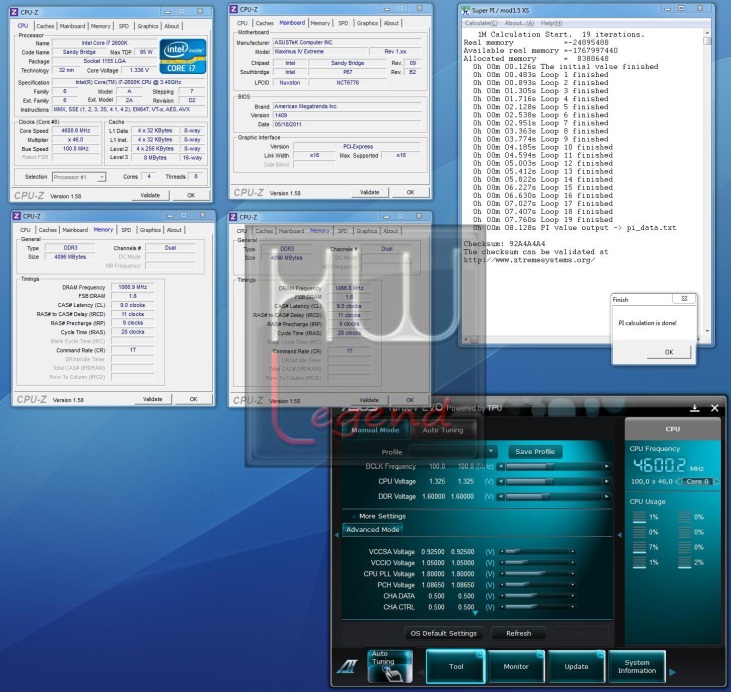The height and width of the screenshot is (692, 731).
Task: Click left arrow of BCLK Frequency slider
Action: pyautogui.click(x=501, y=466)
